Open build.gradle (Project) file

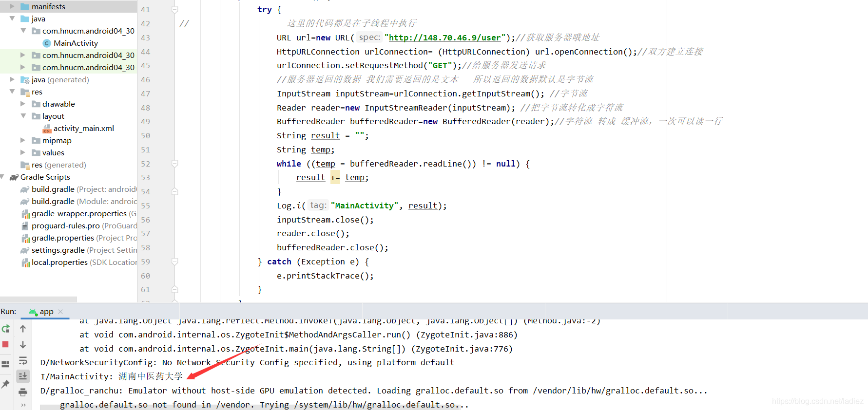[84, 189]
